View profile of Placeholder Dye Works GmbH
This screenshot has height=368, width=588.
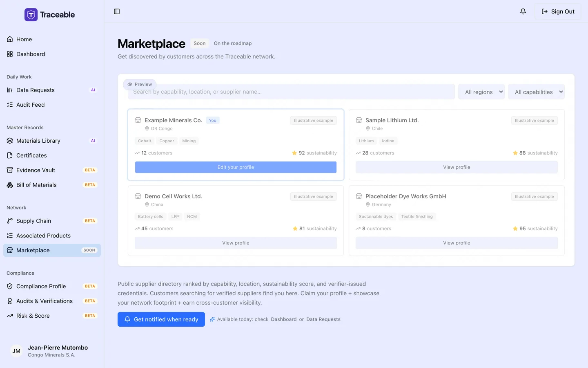(x=457, y=243)
